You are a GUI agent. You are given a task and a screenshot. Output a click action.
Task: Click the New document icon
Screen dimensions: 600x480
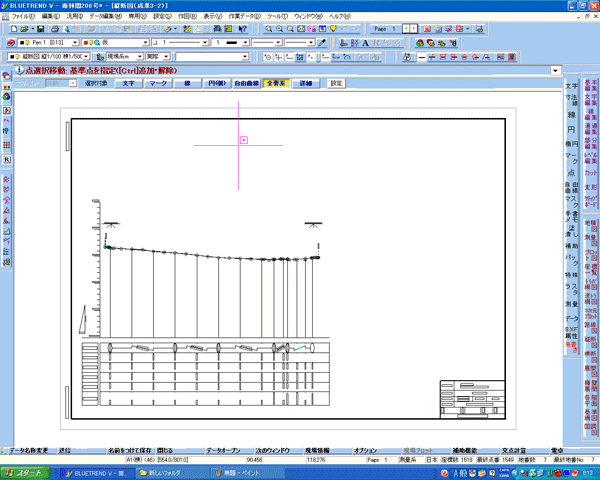14,29
